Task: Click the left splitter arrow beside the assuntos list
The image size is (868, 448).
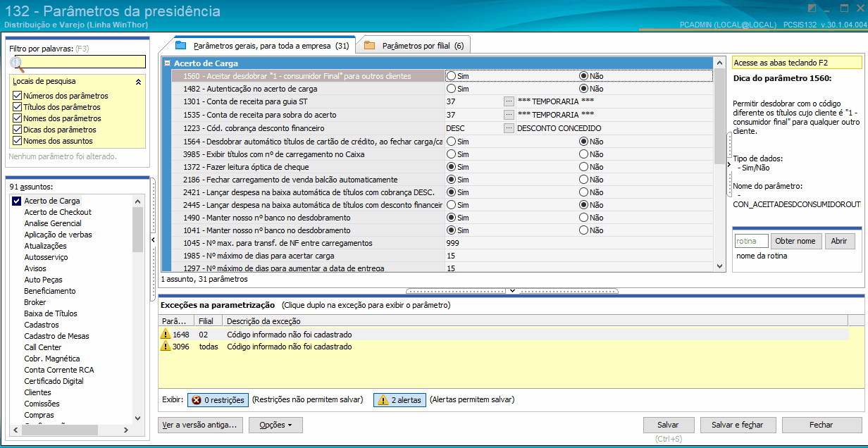Action: 154,240
